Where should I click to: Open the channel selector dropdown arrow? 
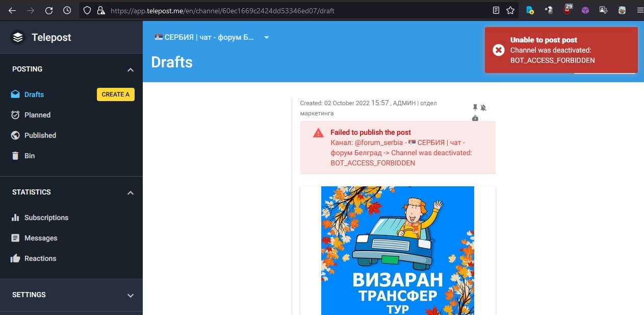point(266,37)
